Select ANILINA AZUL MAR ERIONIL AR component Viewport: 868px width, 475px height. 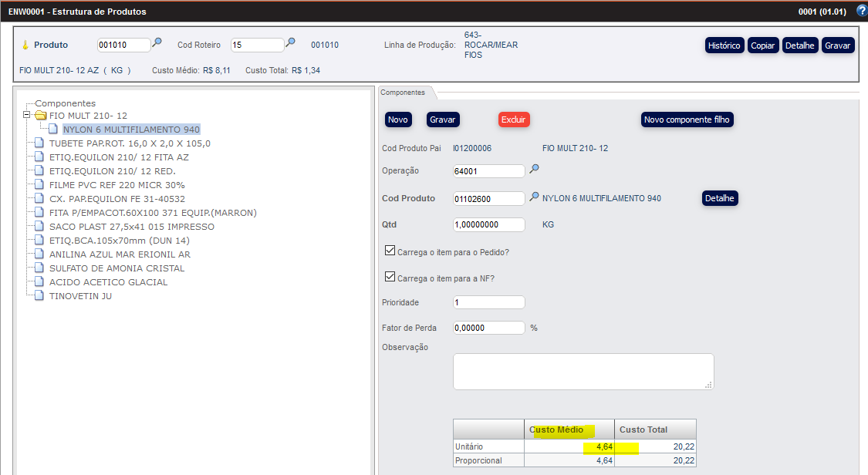120,254
